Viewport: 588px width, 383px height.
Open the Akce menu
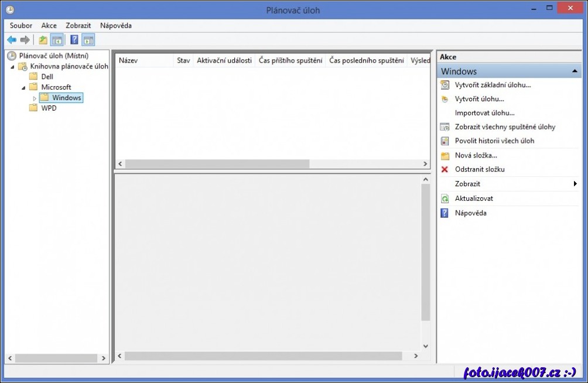coord(49,26)
